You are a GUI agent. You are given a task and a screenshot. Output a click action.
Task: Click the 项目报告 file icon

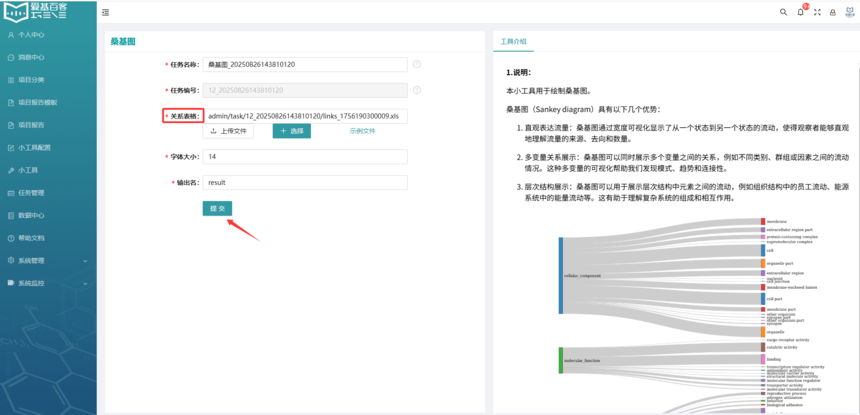point(11,125)
